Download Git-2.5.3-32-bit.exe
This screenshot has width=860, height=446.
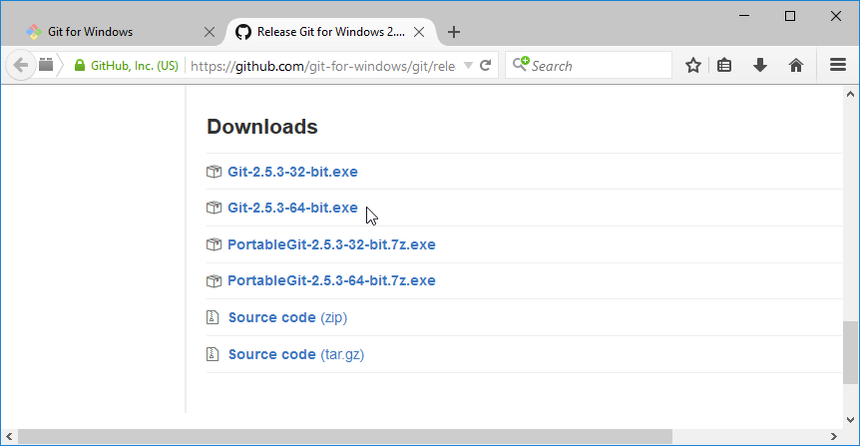292,172
